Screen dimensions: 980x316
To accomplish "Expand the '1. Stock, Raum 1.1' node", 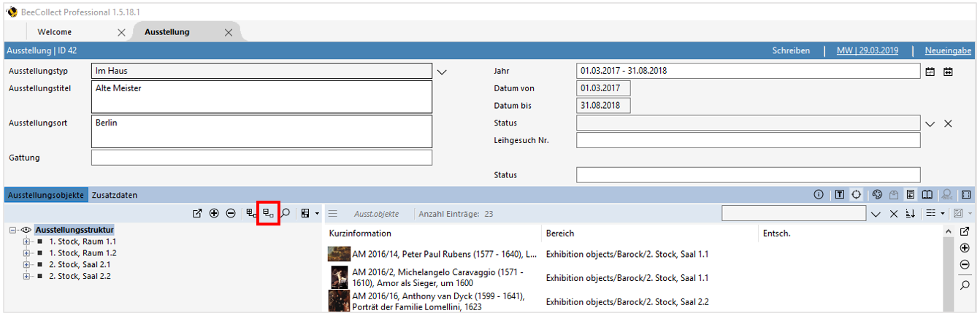I will 27,242.
